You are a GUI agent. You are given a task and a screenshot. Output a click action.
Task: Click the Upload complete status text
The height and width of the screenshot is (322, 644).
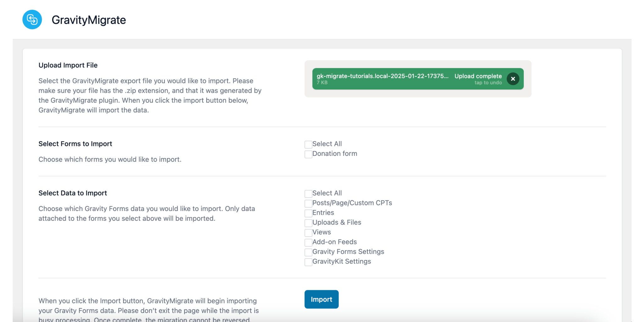(478, 76)
